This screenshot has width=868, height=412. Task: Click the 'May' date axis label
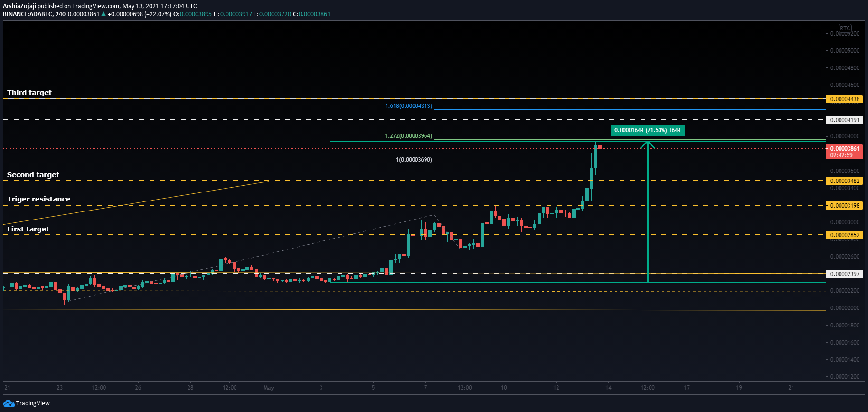coord(269,388)
